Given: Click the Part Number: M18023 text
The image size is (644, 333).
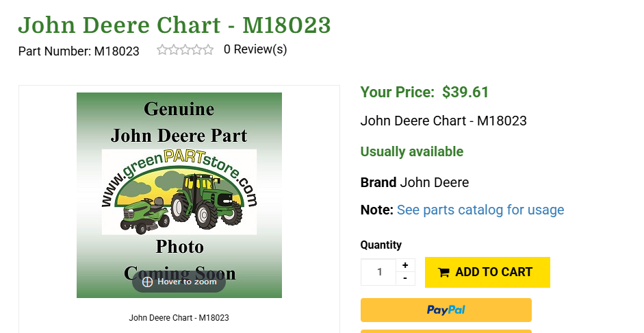Looking at the screenshot, I should tap(79, 51).
